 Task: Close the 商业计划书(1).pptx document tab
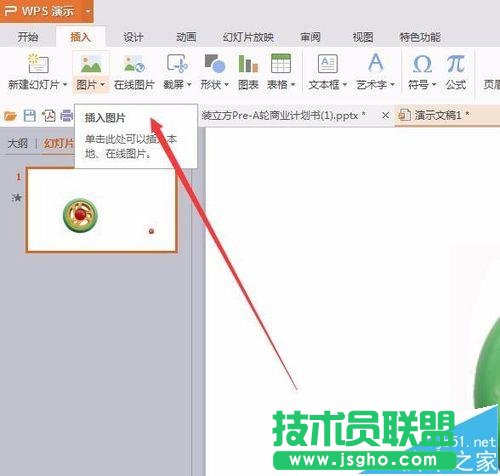pos(385,116)
